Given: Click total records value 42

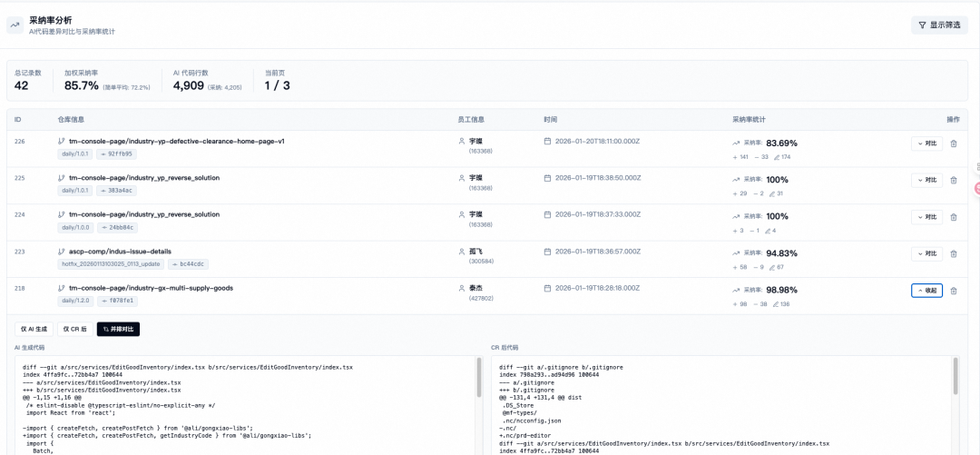Looking at the screenshot, I should pyautogui.click(x=21, y=85).
